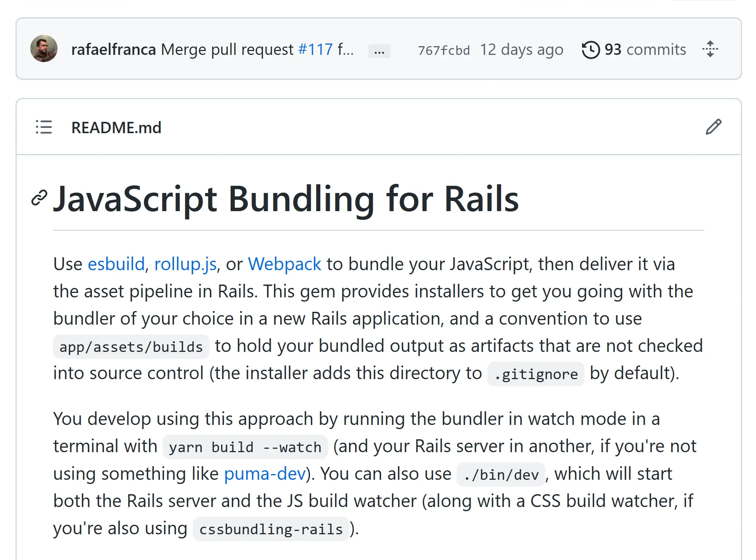Expand the truncated commit message with the ellipsis
The width and height of the screenshot is (756, 560).
point(379,51)
